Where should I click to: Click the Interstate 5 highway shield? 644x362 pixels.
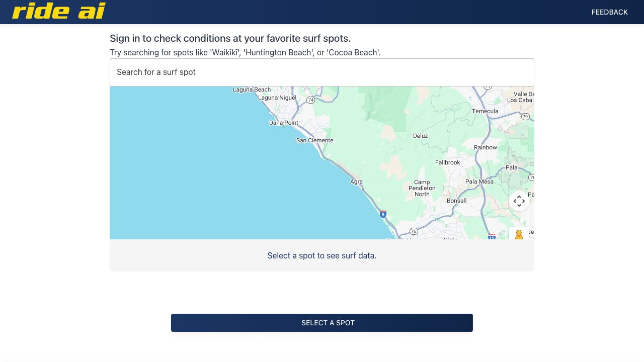coord(383,214)
